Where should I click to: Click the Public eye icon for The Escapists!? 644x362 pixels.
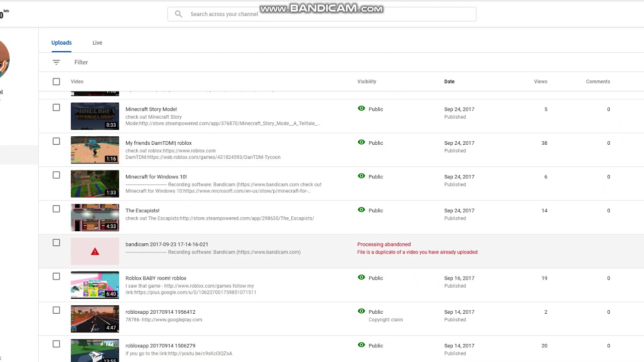click(x=361, y=210)
